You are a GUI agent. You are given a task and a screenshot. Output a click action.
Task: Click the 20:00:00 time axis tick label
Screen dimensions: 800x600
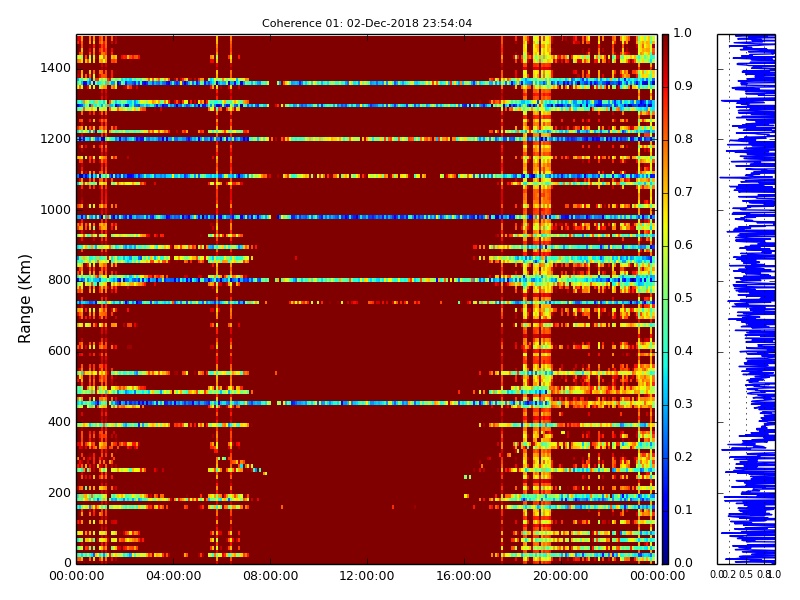pos(560,576)
